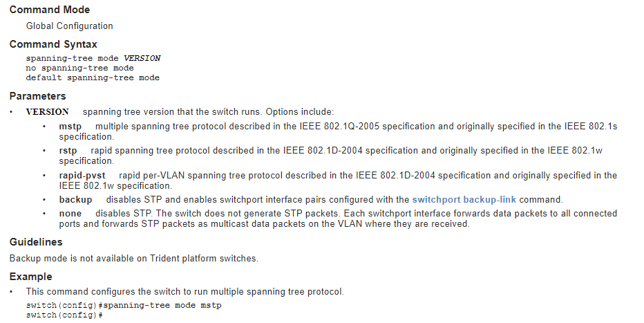Click the Global Configuration text
Image resolution: width=644 pixels, height=323 pixels.
pyautogui.click(x=70, y=26)
